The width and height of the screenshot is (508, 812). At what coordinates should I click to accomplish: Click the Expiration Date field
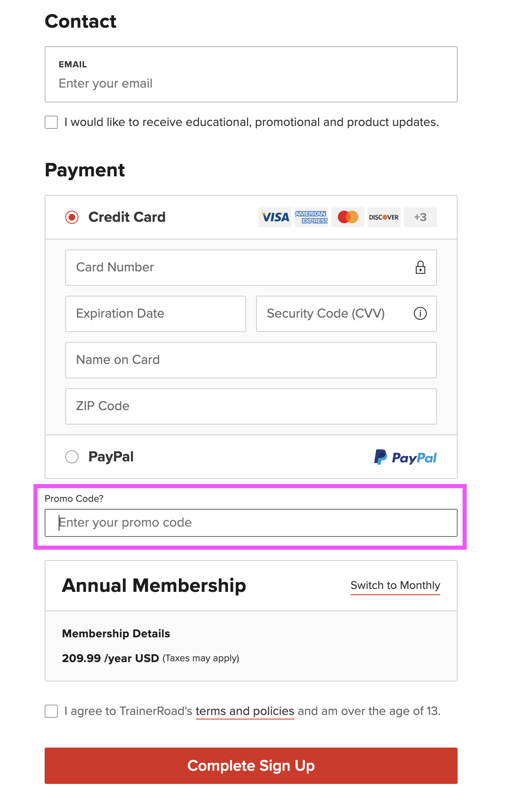pos(156,314)
